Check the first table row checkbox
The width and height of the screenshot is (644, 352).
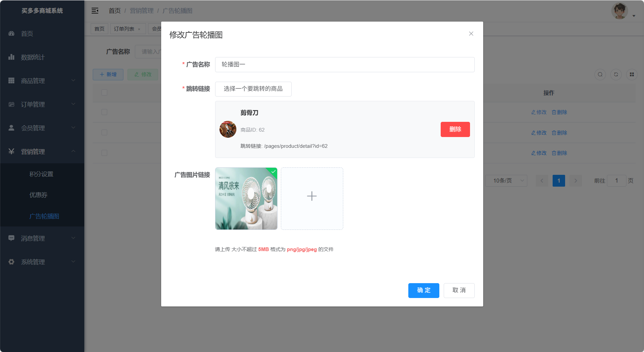click(x=105, y=112)
